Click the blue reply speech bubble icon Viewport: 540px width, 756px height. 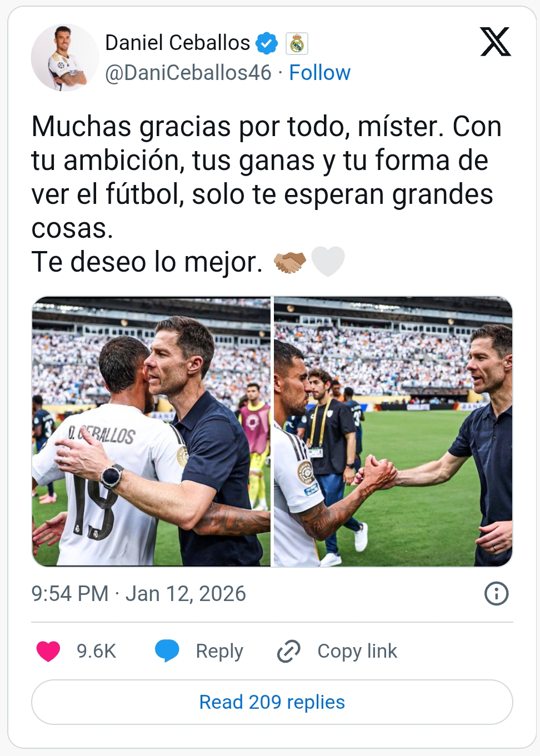[x=167, y=650]
